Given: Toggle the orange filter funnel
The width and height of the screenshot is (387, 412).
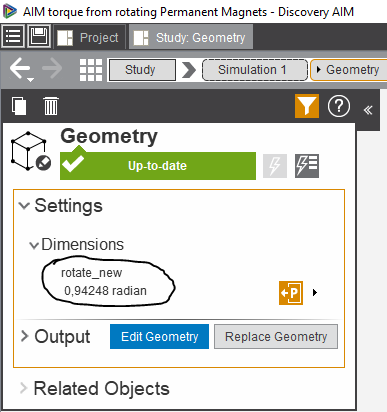Looking at the screenshot, I should pyautogui.click(x=307, y=106).
